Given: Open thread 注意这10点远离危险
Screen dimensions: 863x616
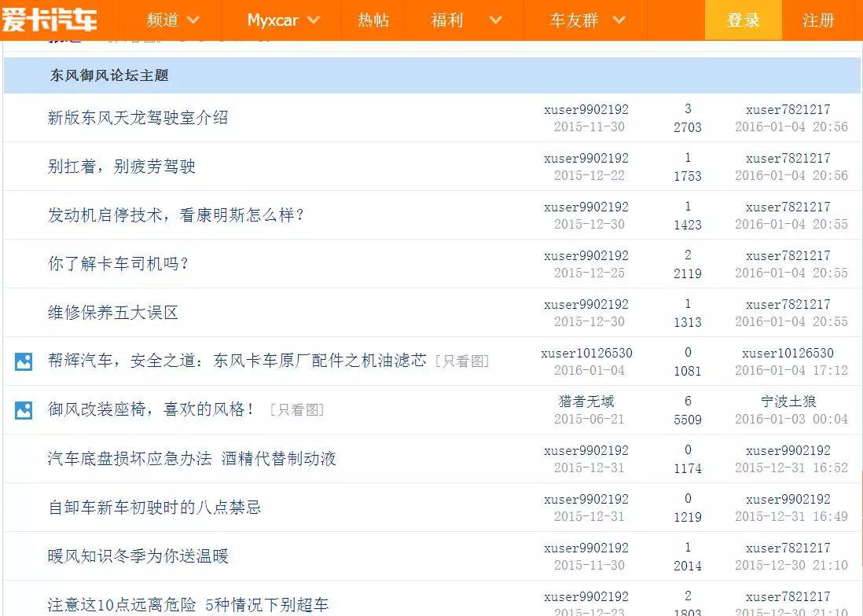Looking at the screenshot, I should click(188, 605).
